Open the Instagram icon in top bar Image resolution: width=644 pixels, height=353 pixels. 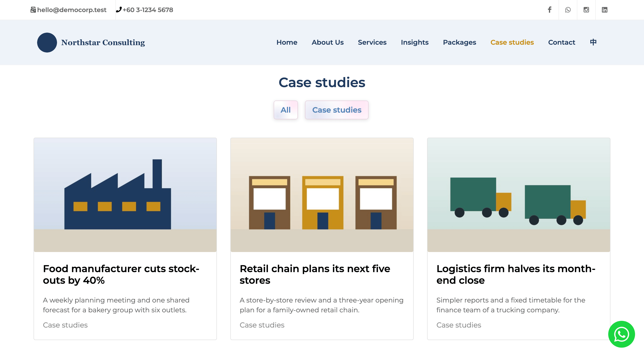[586, 10]
